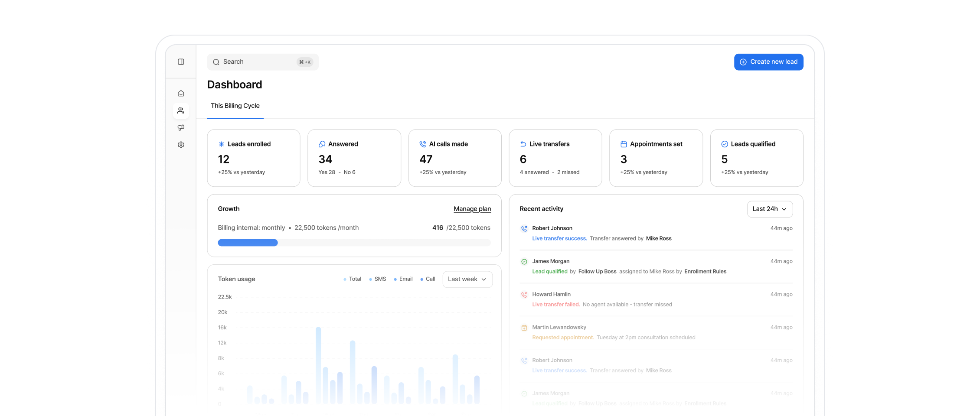Click the Appointments set calendar icon

[x=624, y=143]
